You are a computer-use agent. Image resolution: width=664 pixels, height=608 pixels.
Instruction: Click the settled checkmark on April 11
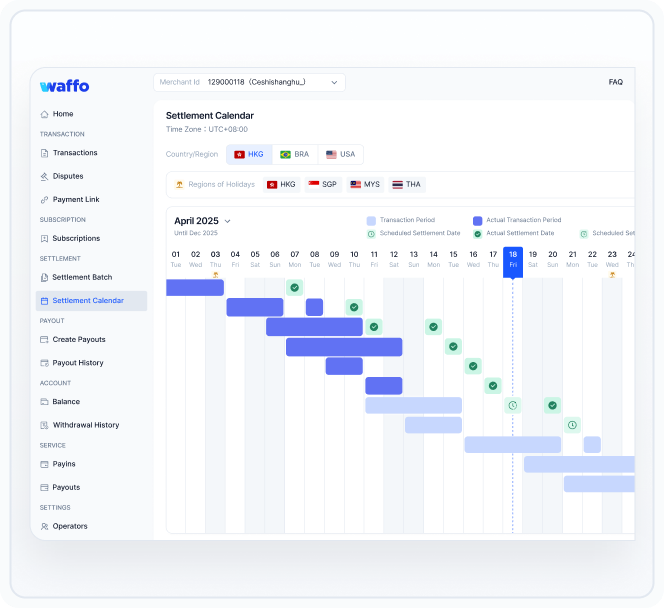coord(374,327)
